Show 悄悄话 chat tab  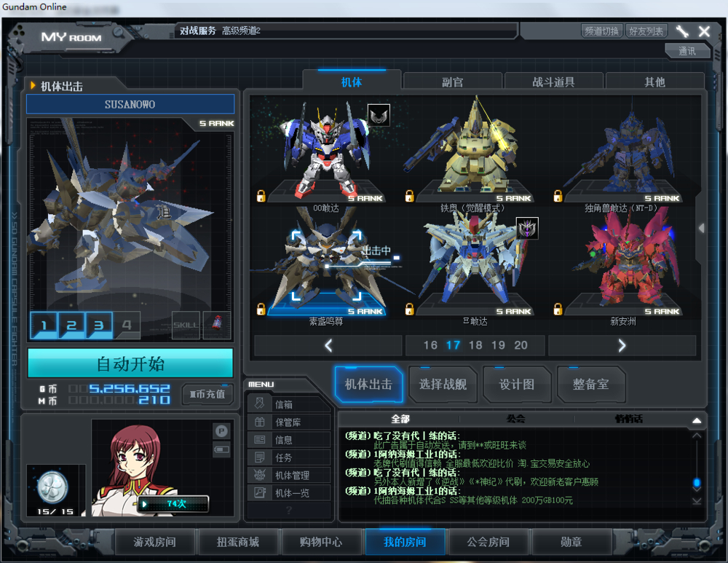point(629,419)
